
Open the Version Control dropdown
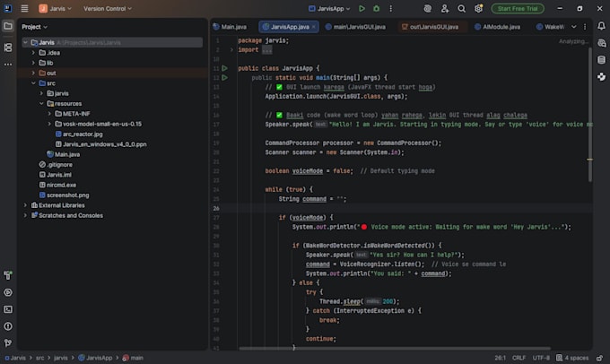pos(108,8)
